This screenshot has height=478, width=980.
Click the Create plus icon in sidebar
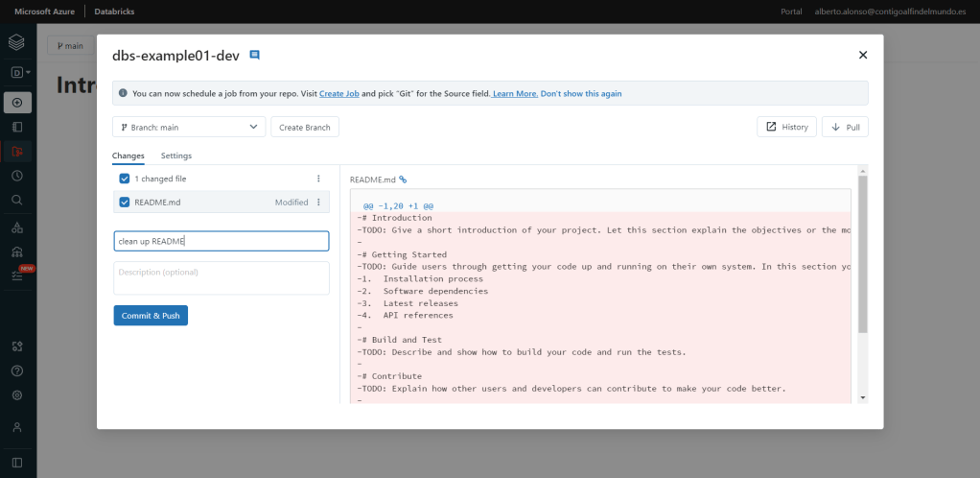pyautogui.click(x=17, y=103)
